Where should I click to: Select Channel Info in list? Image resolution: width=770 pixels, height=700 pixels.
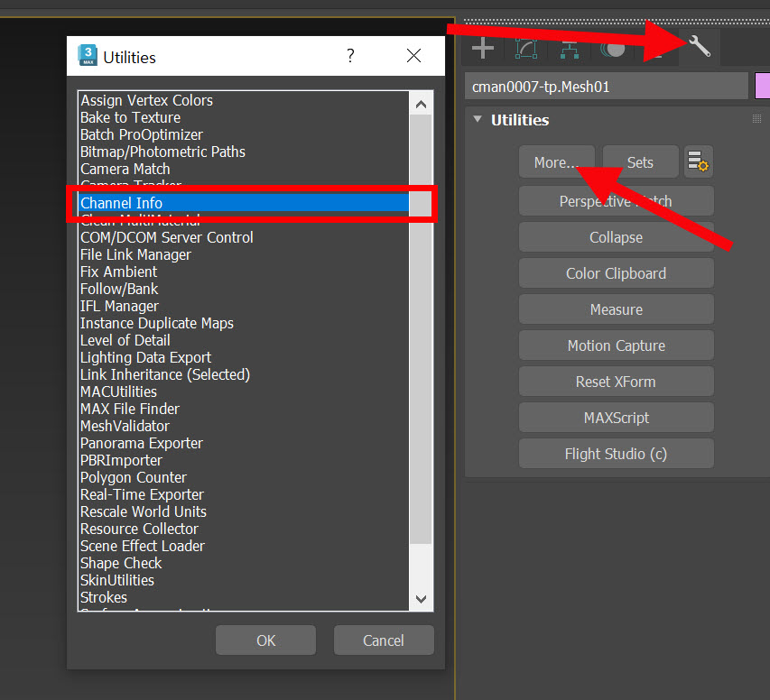pyautogui.click(x=244, y=203)
